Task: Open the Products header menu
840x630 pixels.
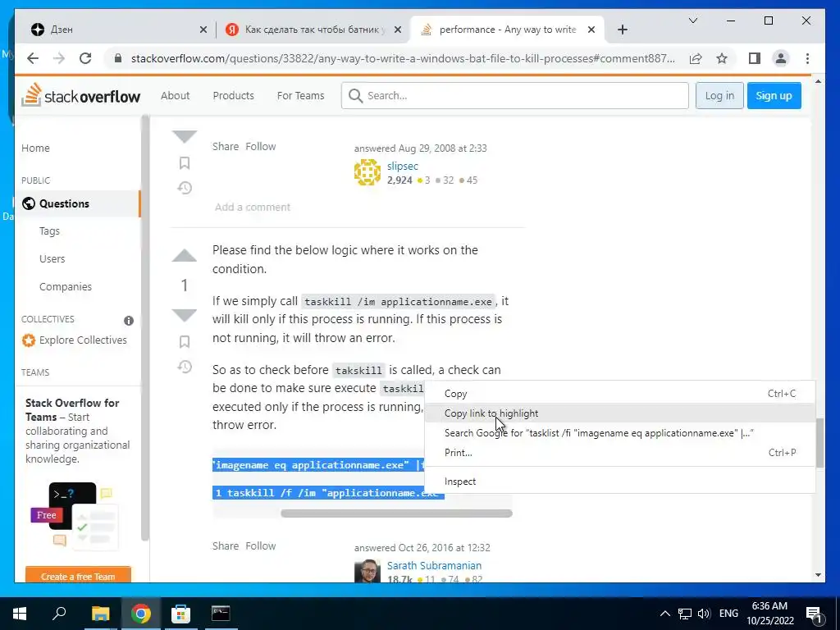Action: 233,95
